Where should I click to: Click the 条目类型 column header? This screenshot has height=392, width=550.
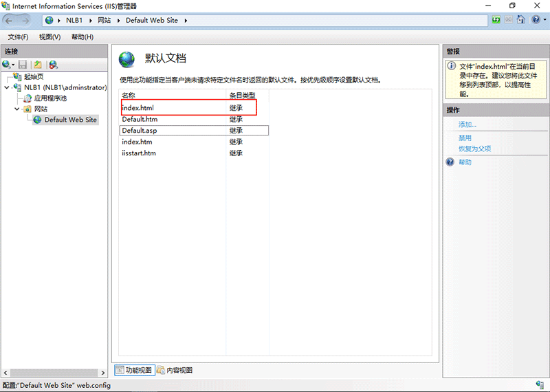(x=247, y=95)
